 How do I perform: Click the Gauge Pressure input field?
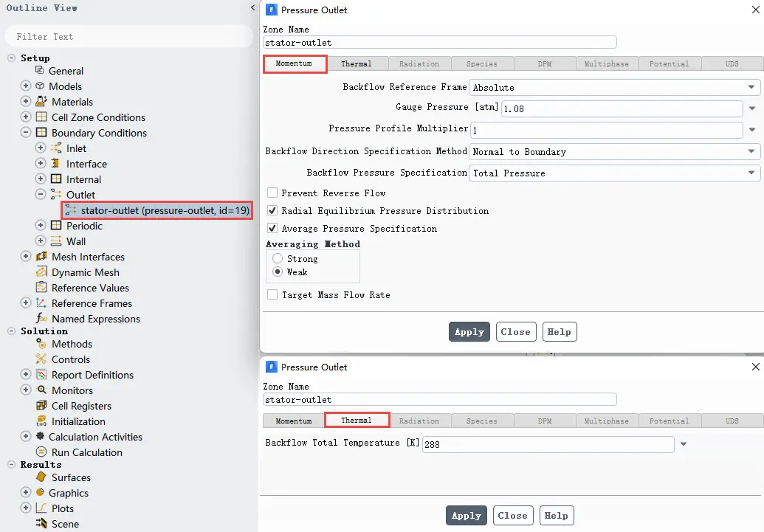click(x=622, y=108)
